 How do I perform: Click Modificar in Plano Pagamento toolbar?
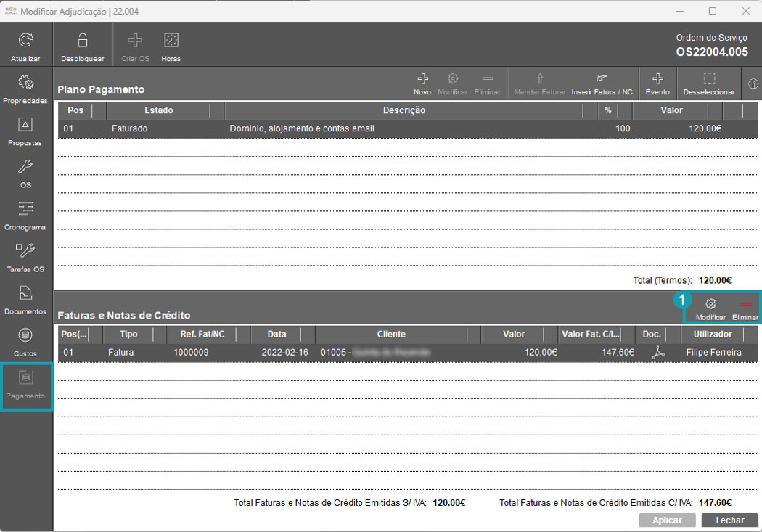coord(452,83)
